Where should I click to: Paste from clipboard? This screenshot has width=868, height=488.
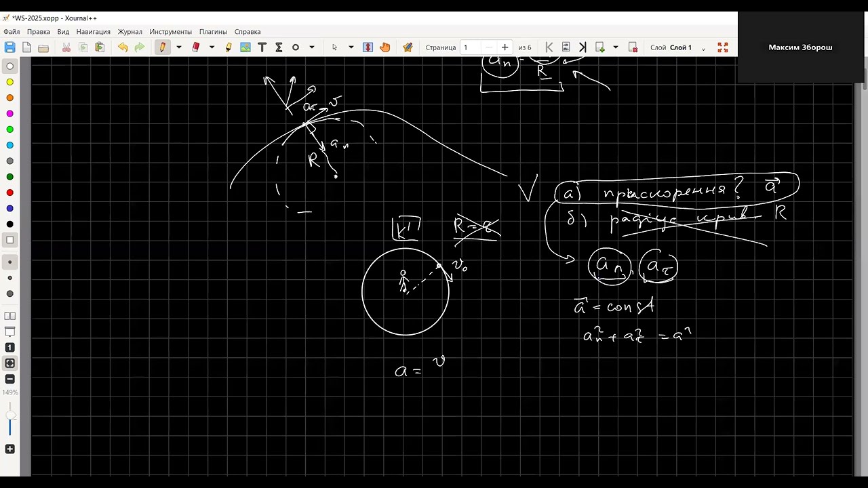[100, 47]
